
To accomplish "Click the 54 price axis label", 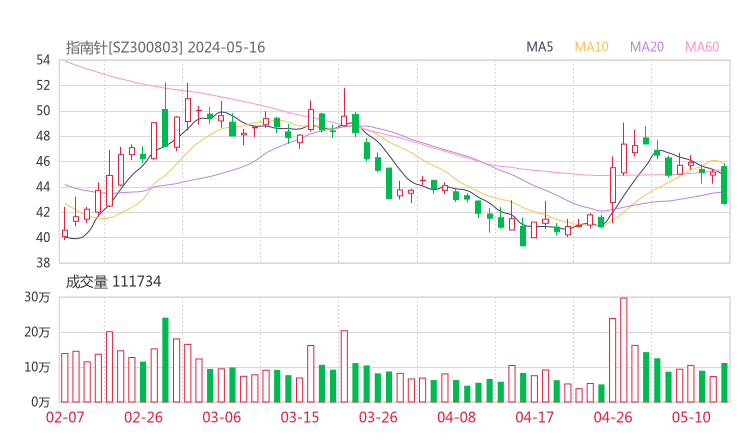I will 42,60.
